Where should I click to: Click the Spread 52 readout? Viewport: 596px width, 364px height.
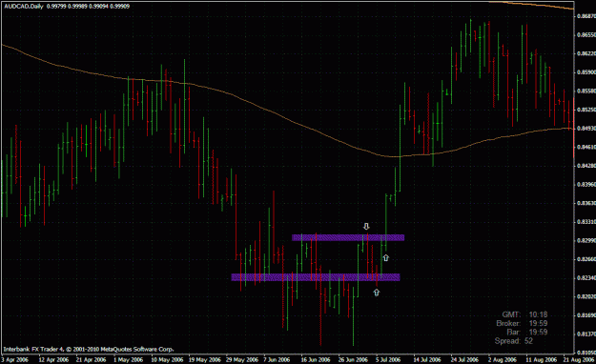(x=514, y=341)
